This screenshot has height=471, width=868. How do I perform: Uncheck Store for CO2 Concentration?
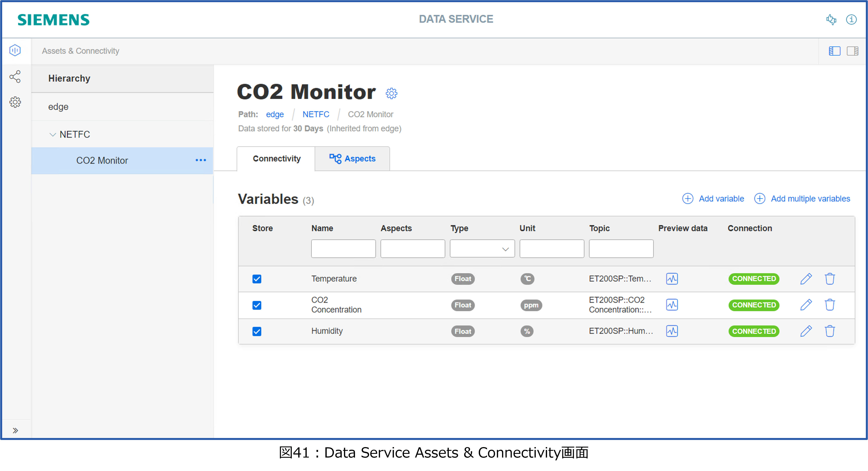click(x=257, y=305)
